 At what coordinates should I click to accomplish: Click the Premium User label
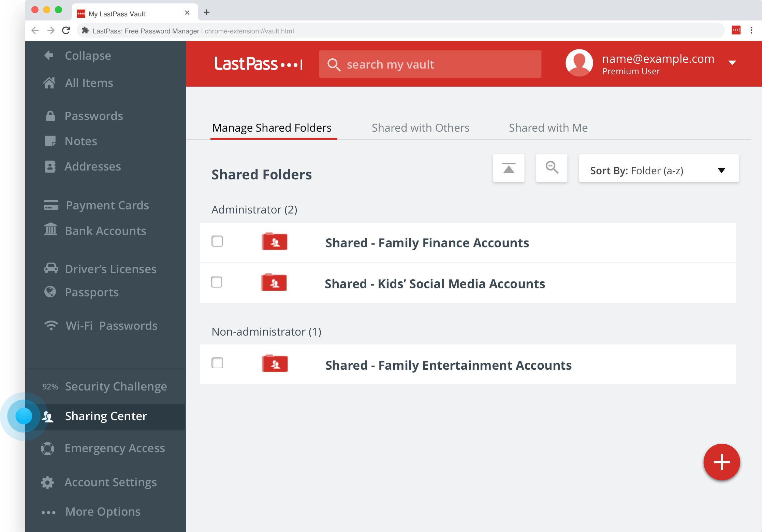[x=631, y=72]
